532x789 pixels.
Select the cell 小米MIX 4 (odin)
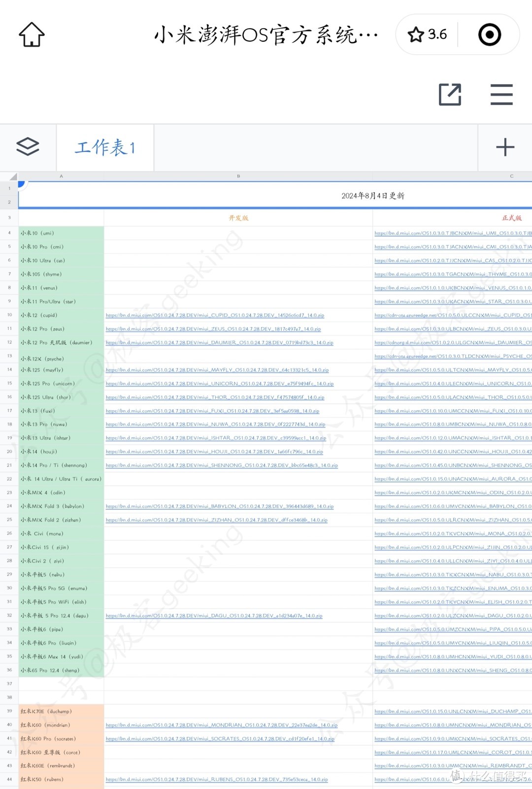click(x=61, y=493)
